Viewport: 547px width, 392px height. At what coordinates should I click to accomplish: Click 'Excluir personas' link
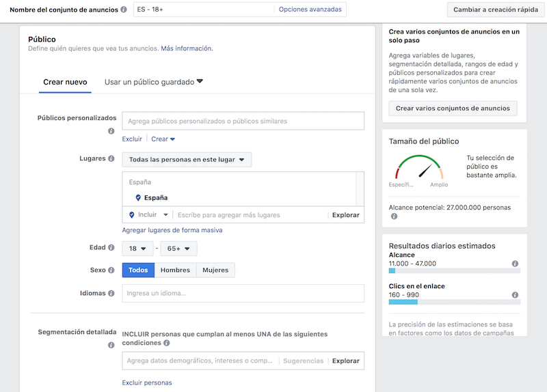pos(147,382)
